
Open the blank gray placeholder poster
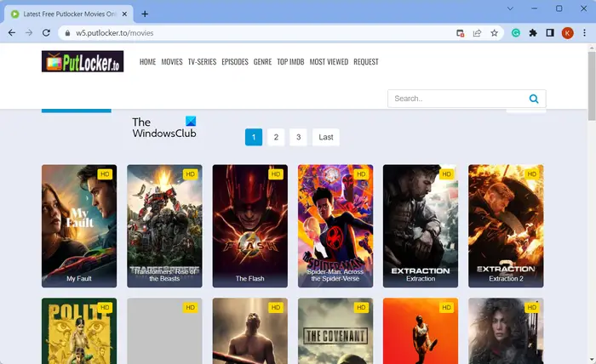click(x=164, y=331)
